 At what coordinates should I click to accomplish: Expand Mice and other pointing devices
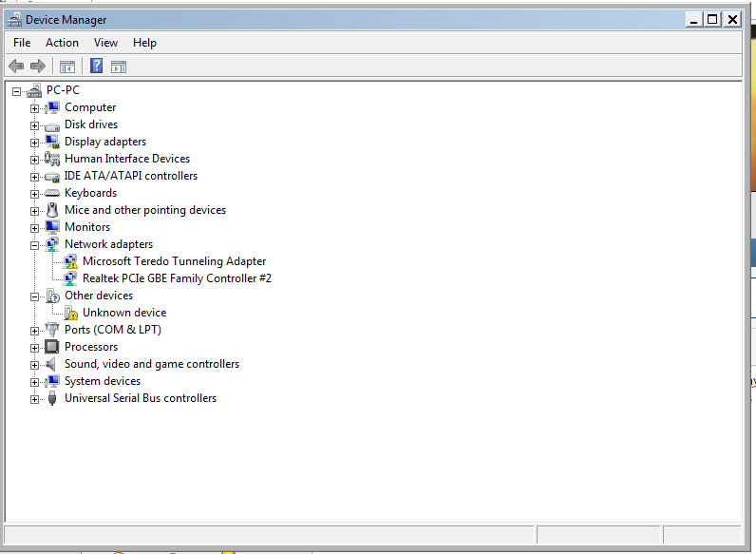[34, 211]
